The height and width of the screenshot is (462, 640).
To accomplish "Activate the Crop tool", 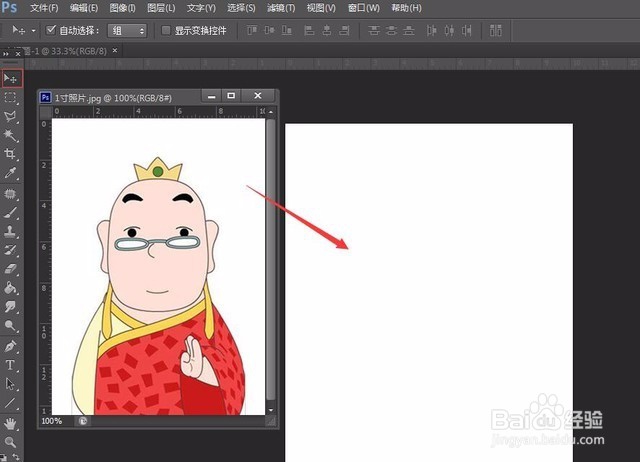I will point(10,154).
